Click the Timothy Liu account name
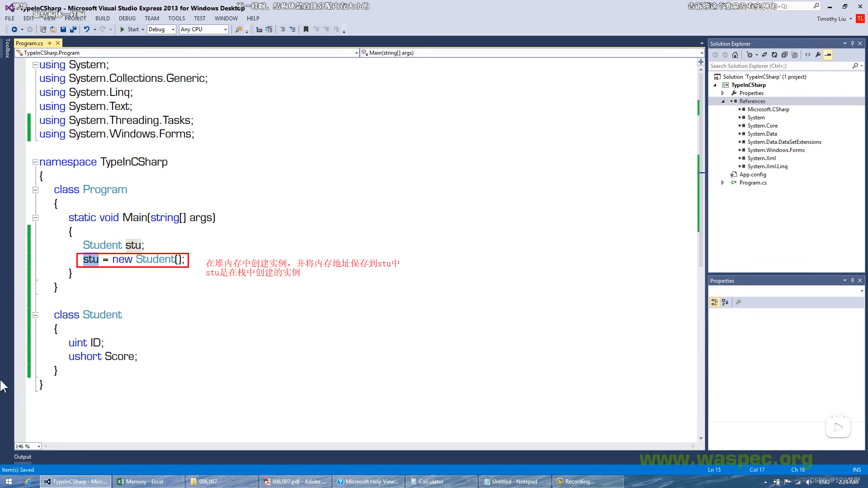Screen dimensions: 868x488 point(831,19)
